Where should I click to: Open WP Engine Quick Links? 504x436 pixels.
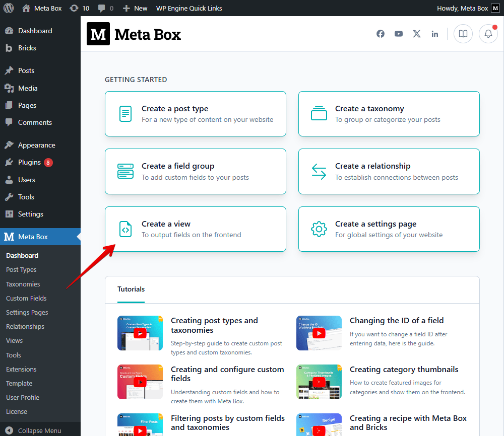188,8
